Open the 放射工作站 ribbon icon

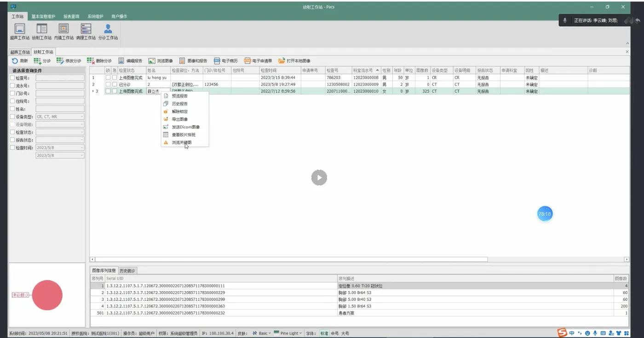click(42, 32)
